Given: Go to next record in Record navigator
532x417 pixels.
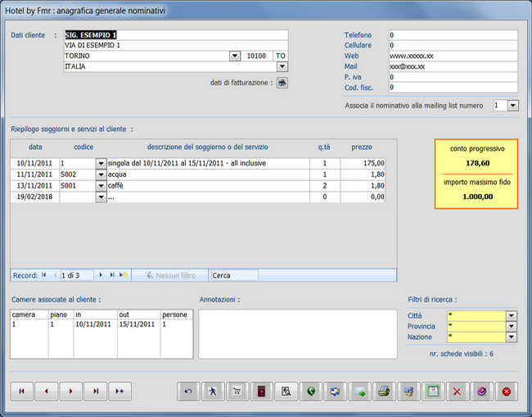Looking at the screenshot, I should coord(101,275).
